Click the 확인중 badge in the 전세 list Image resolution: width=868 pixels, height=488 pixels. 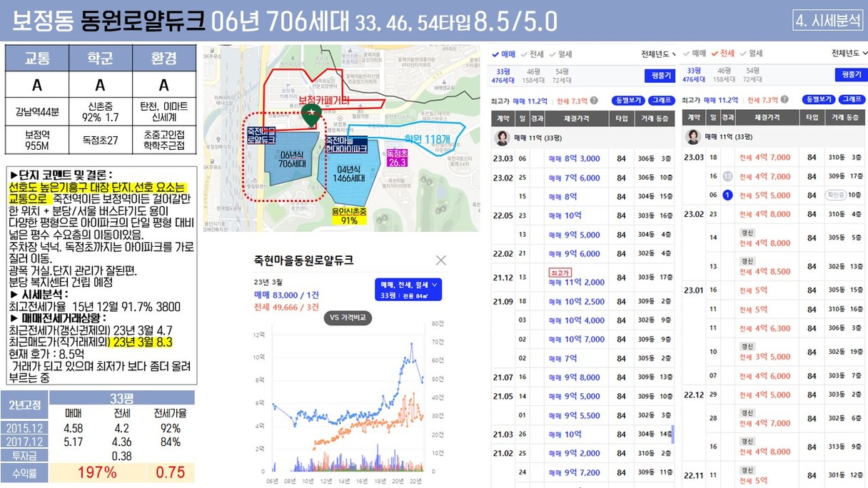click(835, 195)
